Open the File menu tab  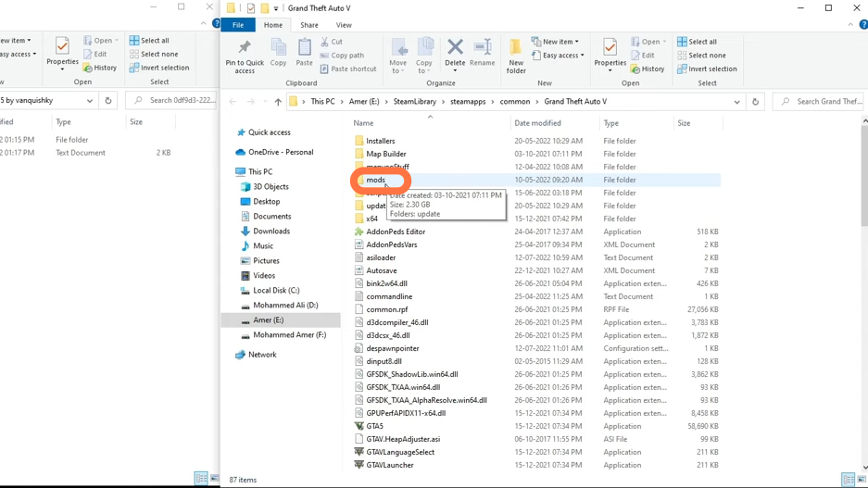pos(238,25)
